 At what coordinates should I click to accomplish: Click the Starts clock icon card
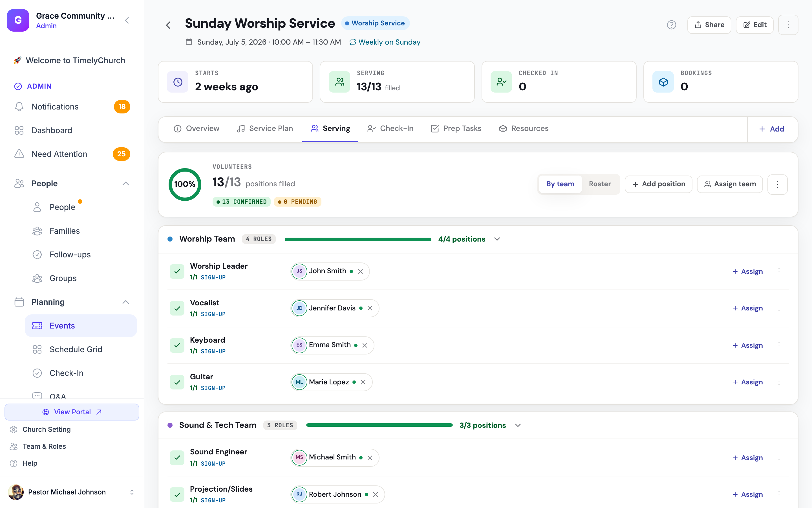coord(178,82)
